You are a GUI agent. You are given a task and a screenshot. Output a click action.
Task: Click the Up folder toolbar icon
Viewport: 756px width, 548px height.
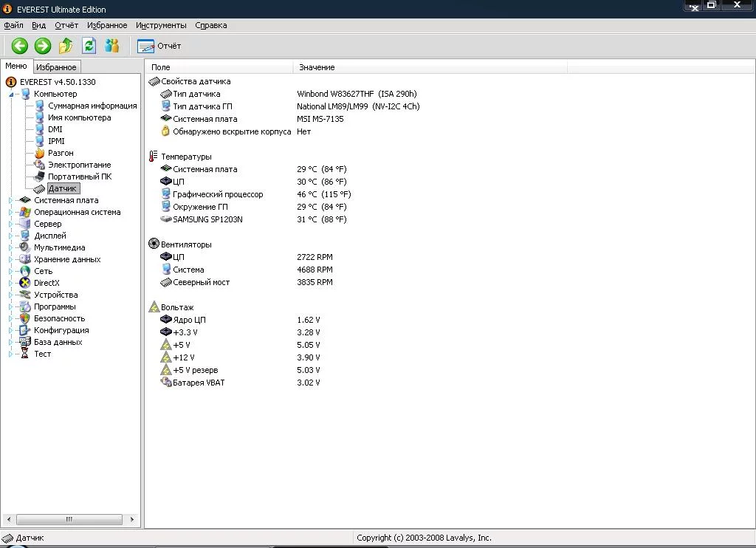click(x=66, y=46)
